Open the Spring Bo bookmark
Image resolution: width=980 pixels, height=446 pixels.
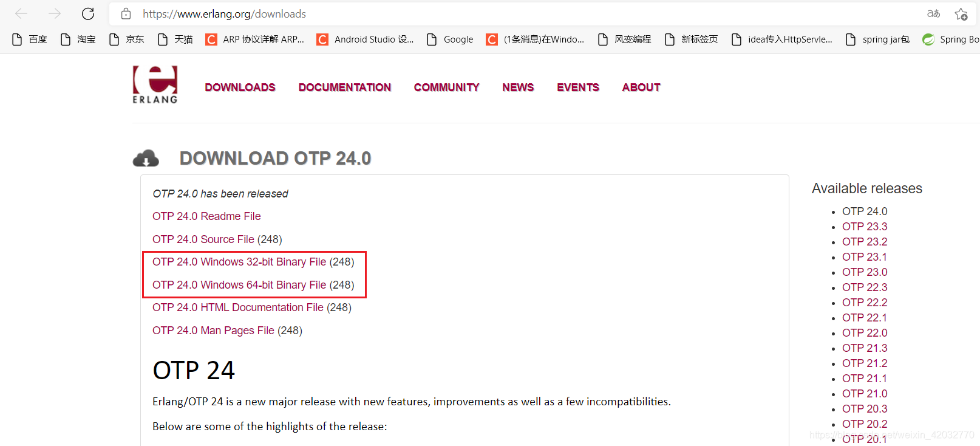click(x=951, y=39)
